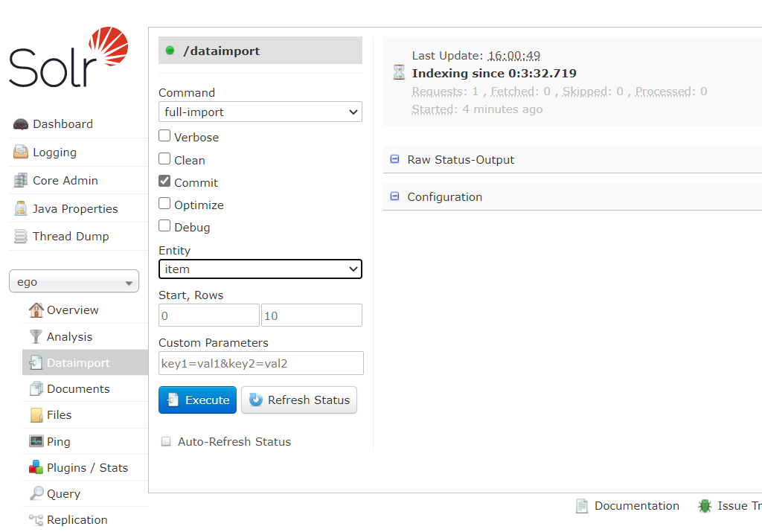Go to Core Admin
The height and width of the screenshot is (532, 762).
click(x=65, y=180)
